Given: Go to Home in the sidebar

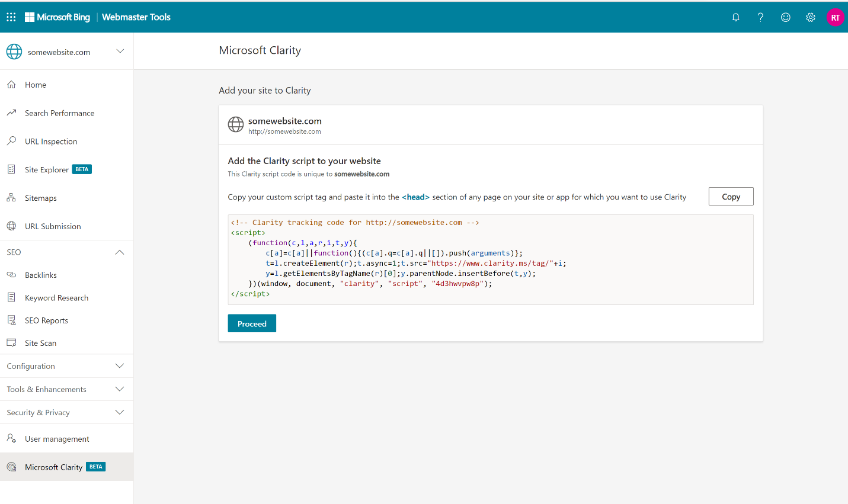Looking at the screenshot, I should pyautogui.click(x=66, y=85).
